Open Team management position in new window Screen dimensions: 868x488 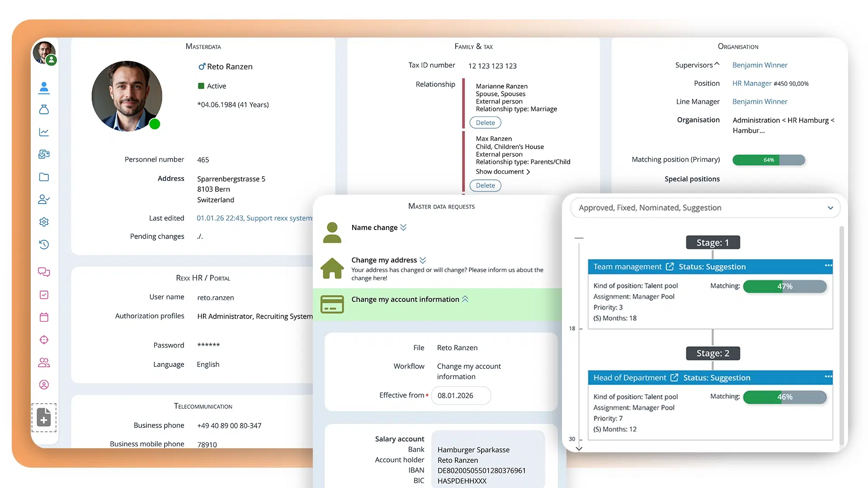[670, 267]
